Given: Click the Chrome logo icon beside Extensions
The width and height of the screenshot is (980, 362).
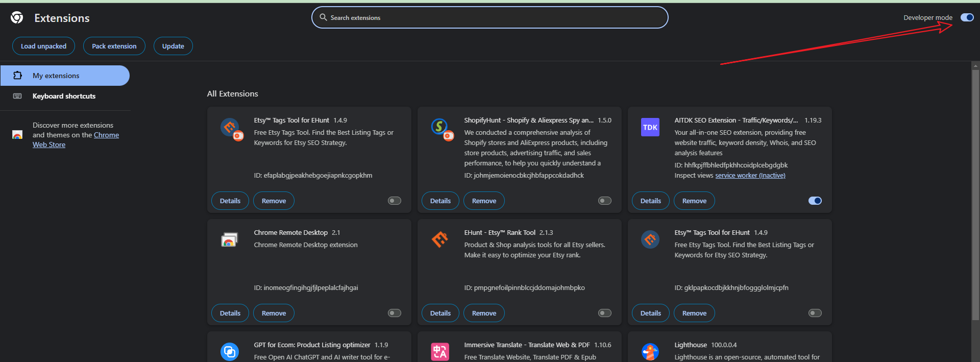Looking at the screenshot, I should click(17, 18).
